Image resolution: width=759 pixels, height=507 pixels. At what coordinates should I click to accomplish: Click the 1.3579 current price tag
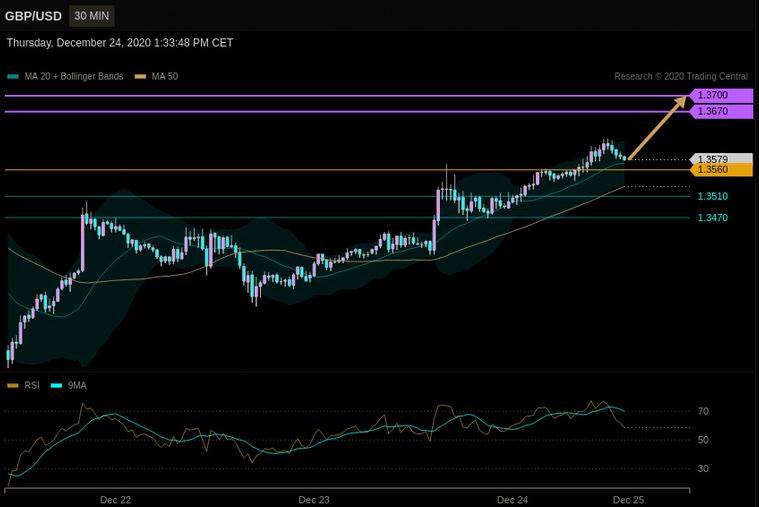[x=721, y=158]
